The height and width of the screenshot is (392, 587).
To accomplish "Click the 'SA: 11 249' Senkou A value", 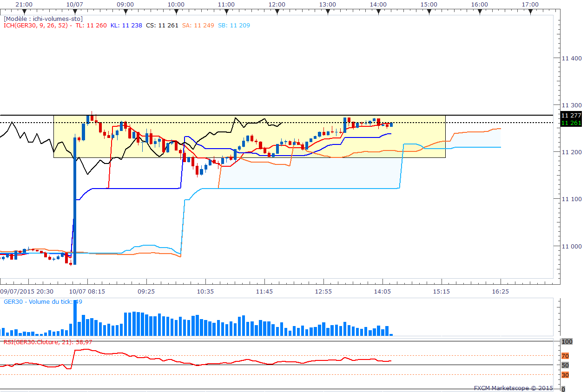I will (198, 25).
